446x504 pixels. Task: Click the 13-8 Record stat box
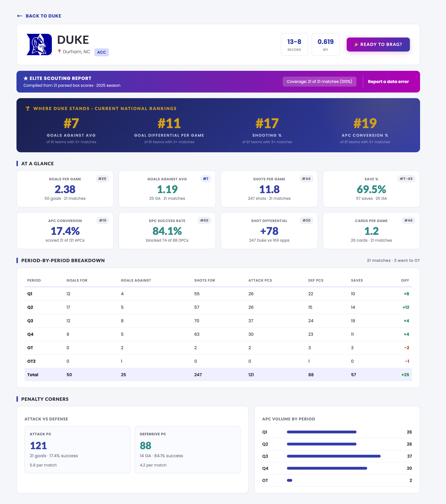(x=294, y=45)
